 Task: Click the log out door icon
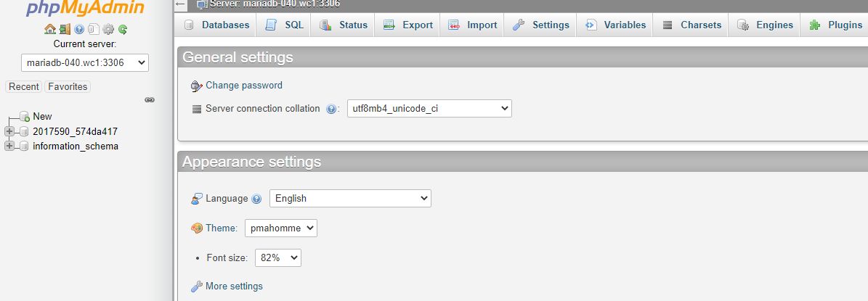click(x=65, y=29)
